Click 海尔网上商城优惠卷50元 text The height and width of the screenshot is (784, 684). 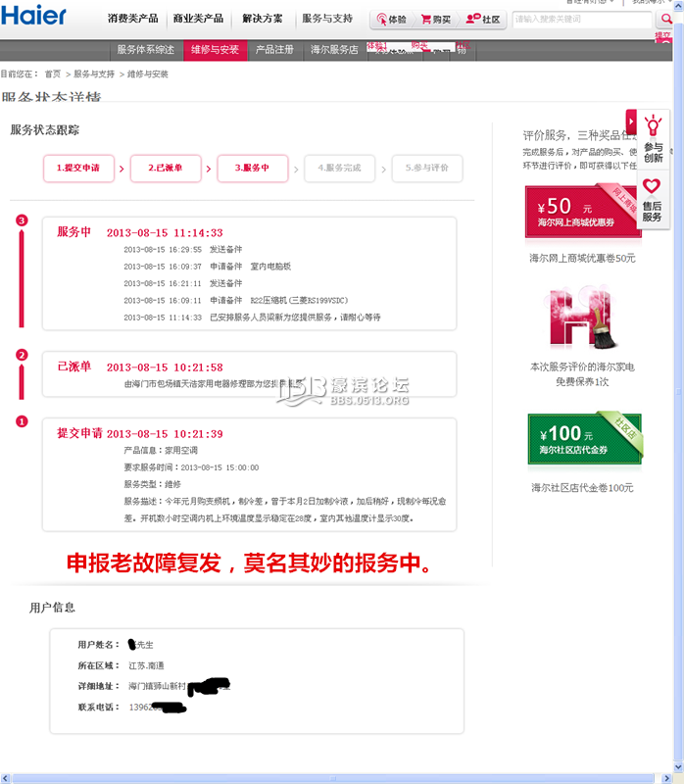pos(582,258)
